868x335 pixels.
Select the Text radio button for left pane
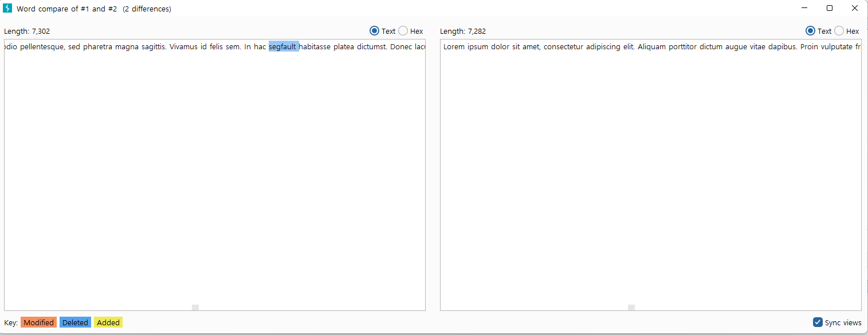[375, 31]
